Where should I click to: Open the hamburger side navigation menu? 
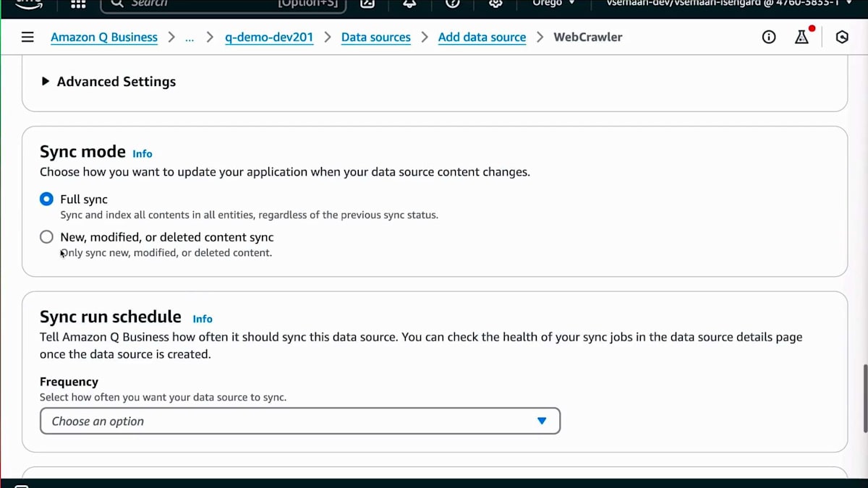click(27, 37)
